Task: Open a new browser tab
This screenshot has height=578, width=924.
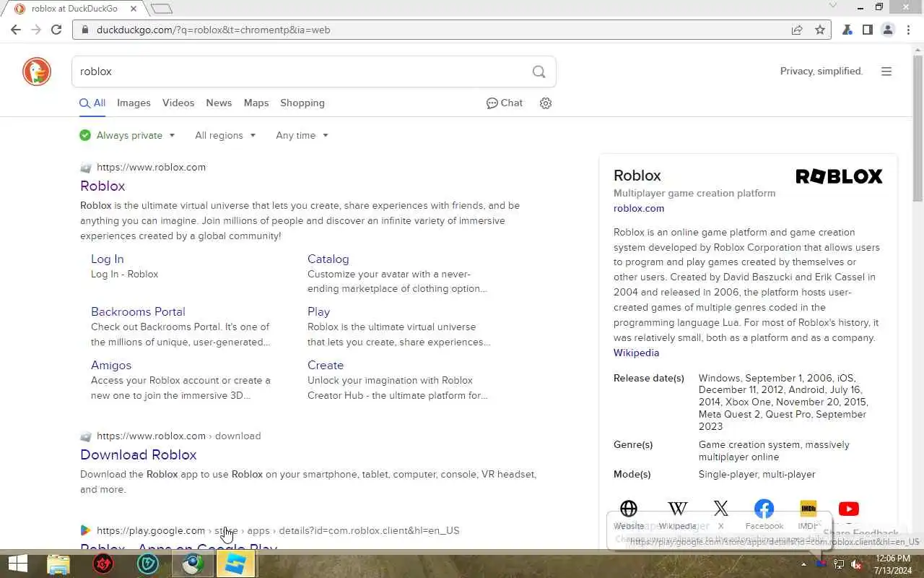Action: (162, 9)
